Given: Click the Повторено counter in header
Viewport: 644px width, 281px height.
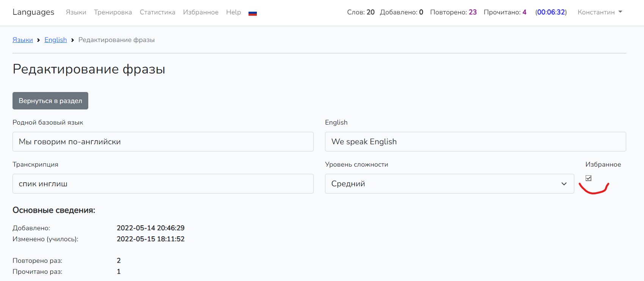Looking at the screenshot, I should (453, 12).
